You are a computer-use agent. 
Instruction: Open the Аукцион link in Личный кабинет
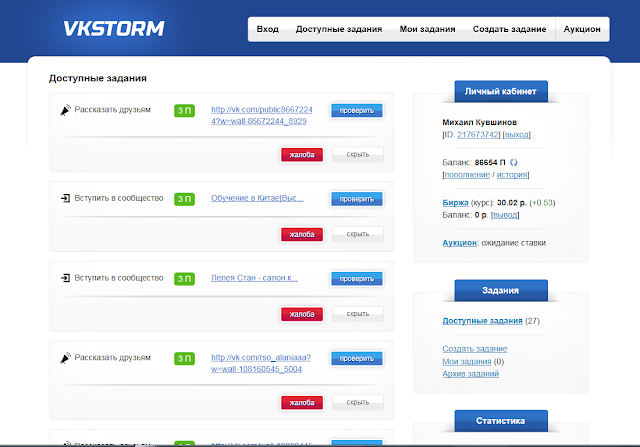click(460, 243)
